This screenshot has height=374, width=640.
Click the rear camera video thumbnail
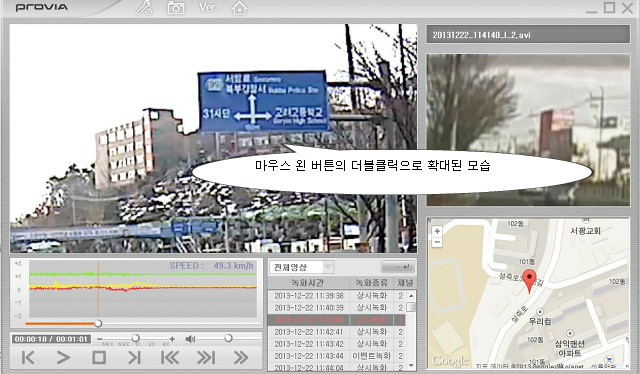[528, 130]
